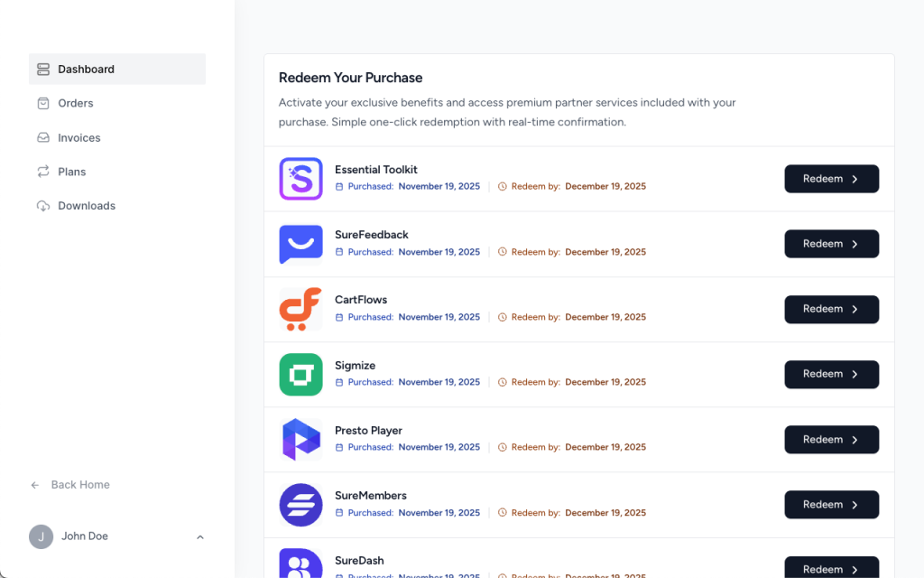The image size is (924, 578).
Task: Expand the John Doe account menu chevron
Action: click(x=200, y=537)
